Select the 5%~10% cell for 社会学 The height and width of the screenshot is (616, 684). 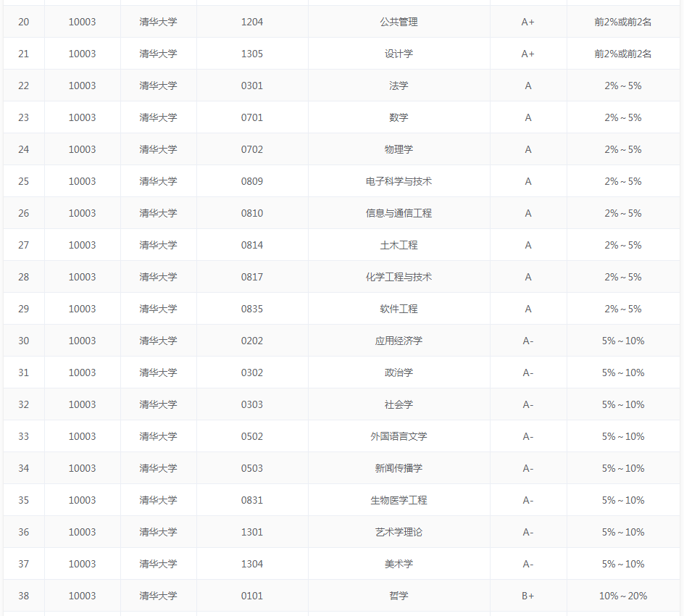[623, 404]
